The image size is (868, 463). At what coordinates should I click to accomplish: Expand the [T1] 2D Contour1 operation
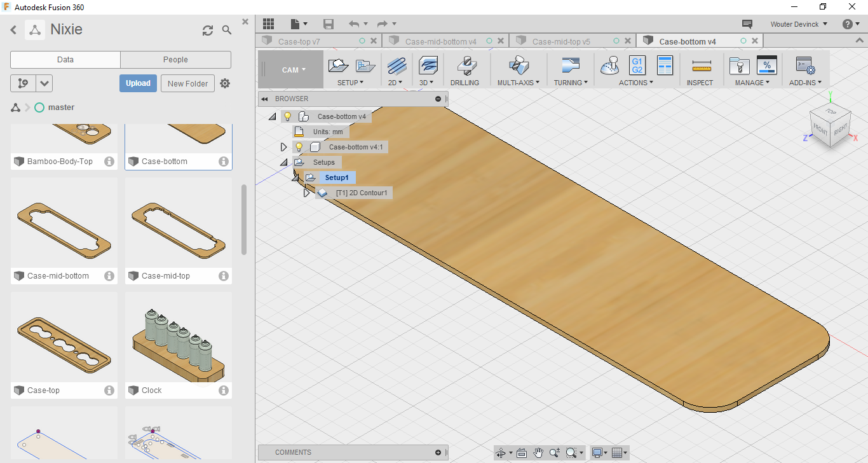click(x=307, y=193)
